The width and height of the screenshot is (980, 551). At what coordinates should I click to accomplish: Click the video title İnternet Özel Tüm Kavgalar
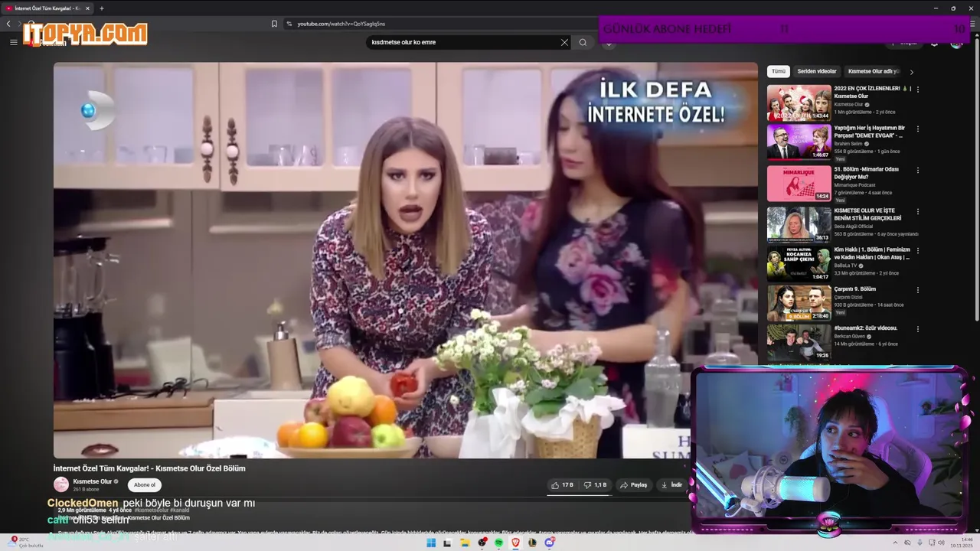coord(149,468)
